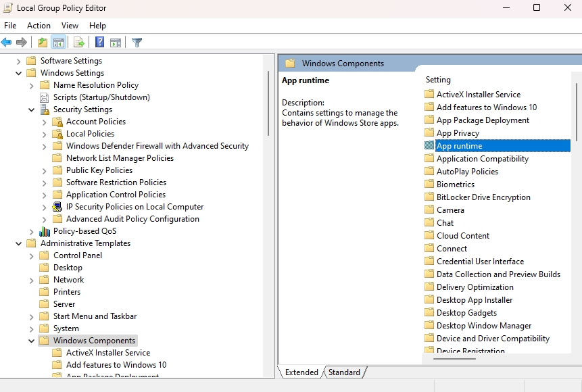Click the Filter funnel icon in toolbar

136,42
